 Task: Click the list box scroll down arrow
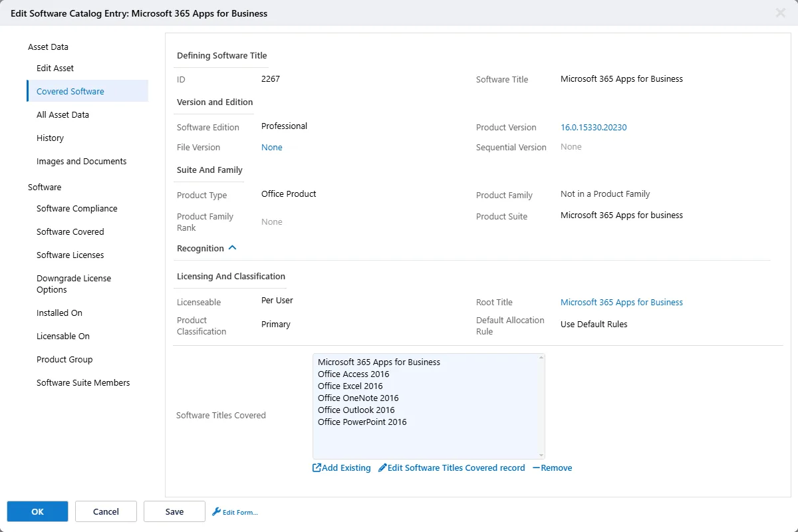click(x=541, y=455)
